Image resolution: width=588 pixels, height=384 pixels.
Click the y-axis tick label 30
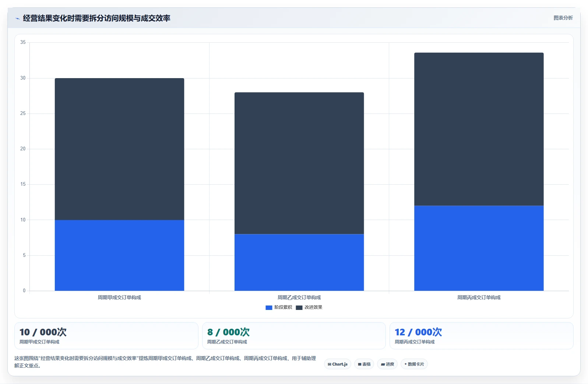coord(23,78)
